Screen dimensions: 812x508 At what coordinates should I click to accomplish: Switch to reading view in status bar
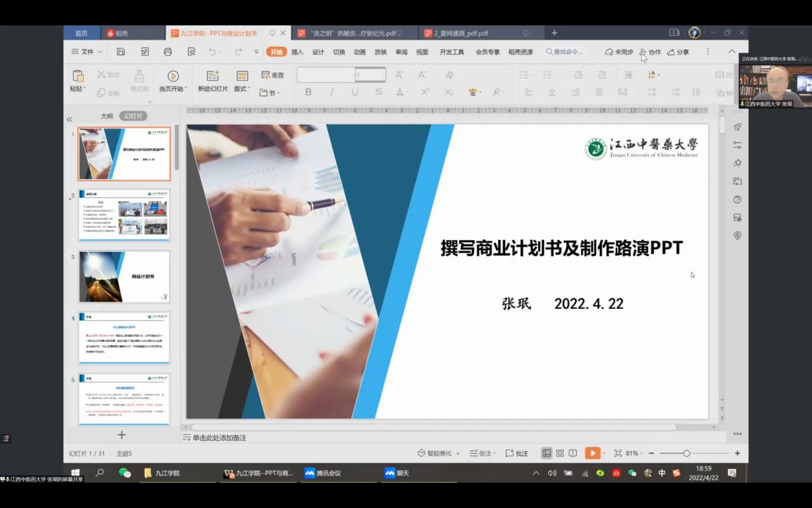point(573,453)
